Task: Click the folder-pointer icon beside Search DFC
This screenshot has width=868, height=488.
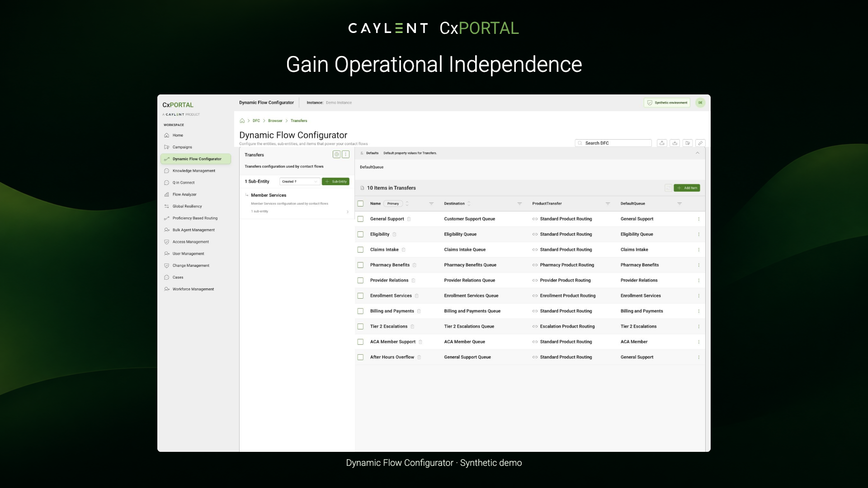Action: (688, 143)
